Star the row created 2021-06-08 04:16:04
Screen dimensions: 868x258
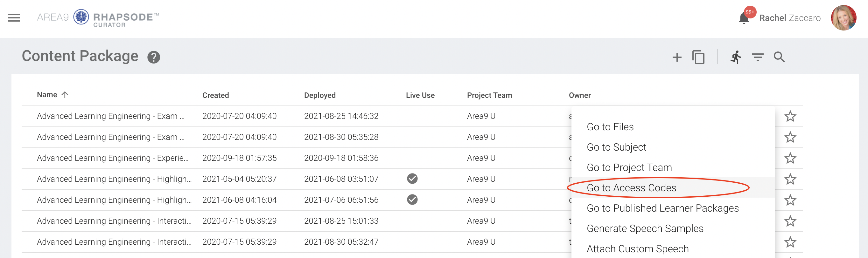[x=790, y=200]
